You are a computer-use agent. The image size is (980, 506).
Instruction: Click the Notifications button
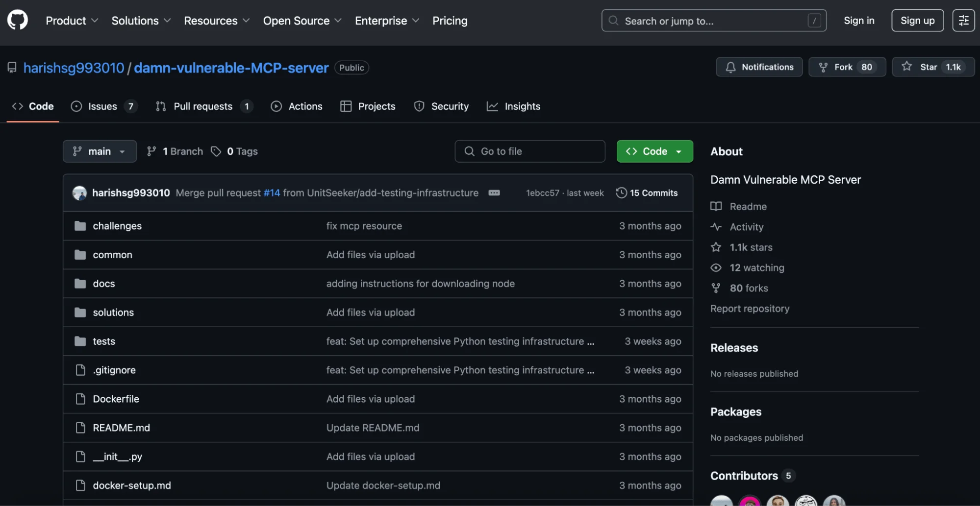[x=759, y=67]
